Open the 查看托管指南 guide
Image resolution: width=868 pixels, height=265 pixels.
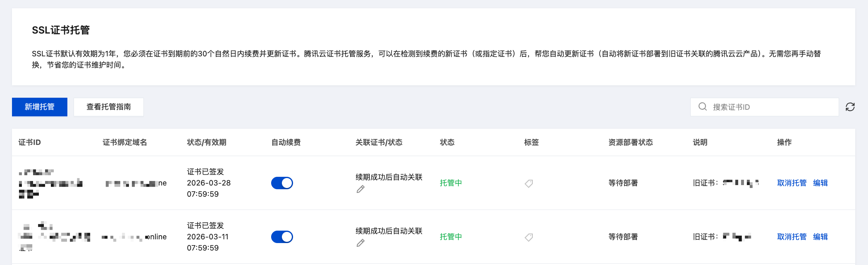(109, 107)
